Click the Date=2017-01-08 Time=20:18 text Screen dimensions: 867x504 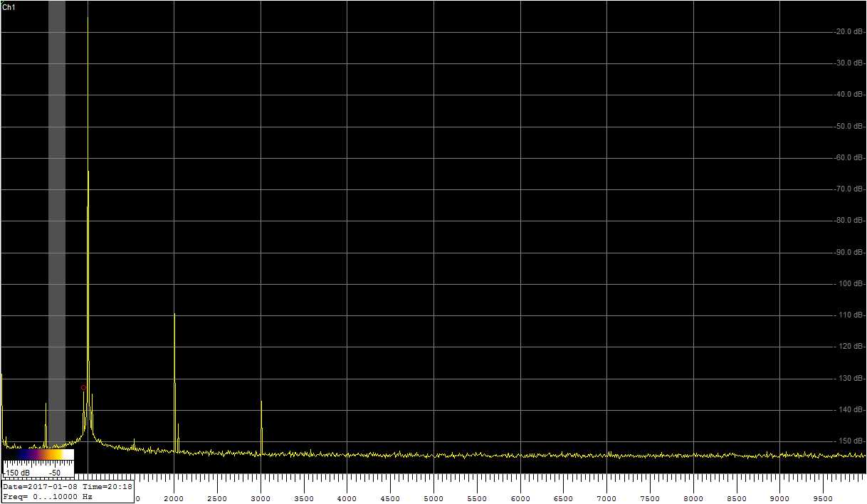click(68, 487)
